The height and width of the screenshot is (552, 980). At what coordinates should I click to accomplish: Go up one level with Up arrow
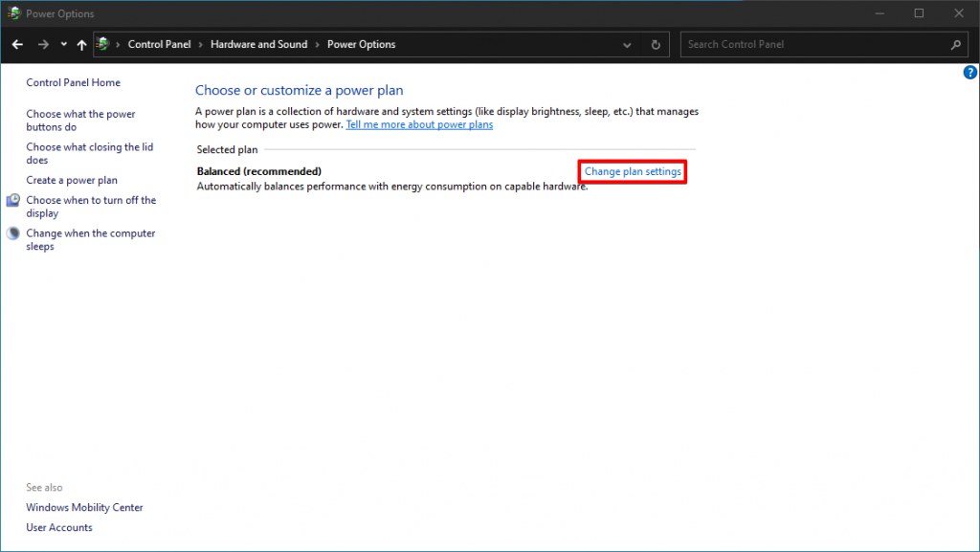coord(82,44)
